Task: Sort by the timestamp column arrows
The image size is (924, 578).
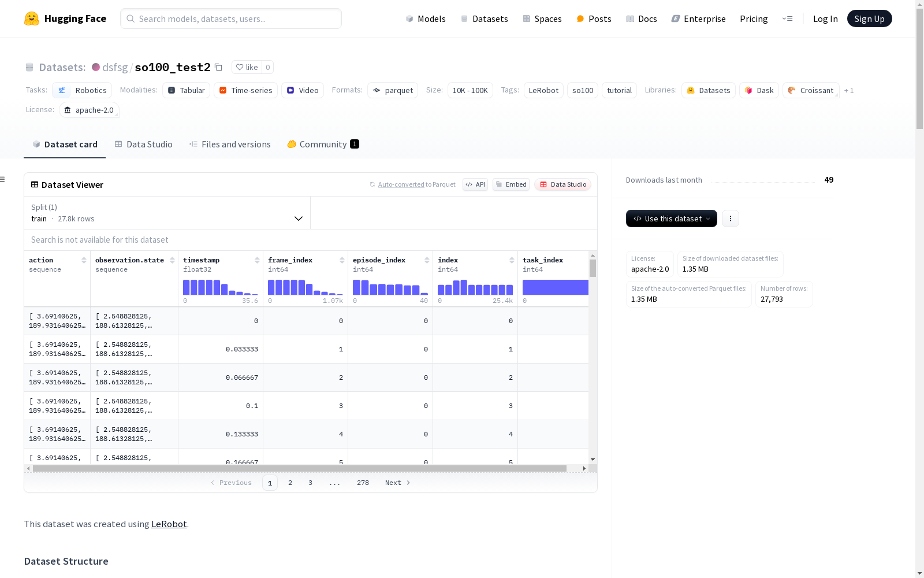Action: pos(257,260)
